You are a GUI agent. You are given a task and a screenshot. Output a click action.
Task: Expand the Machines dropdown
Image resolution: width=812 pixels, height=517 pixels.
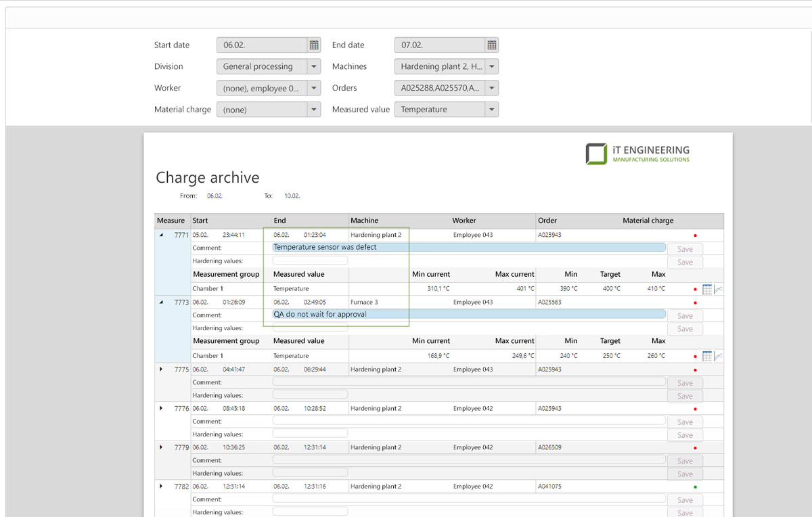point(492,67)
